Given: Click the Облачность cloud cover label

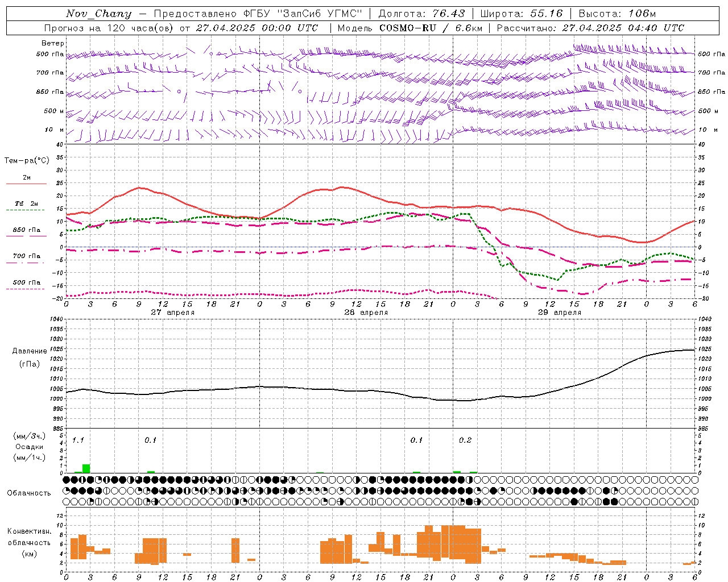Looking at the screenshot, I should coord(29,493).
